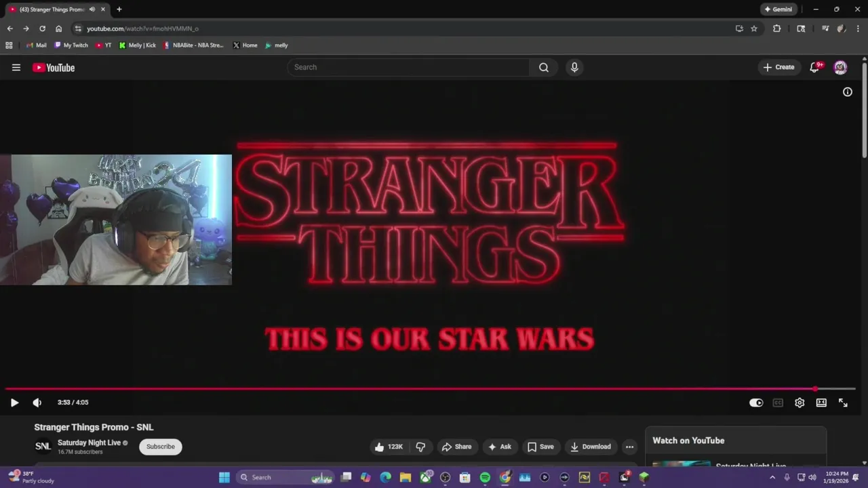Toggle the autoplay switch in player
868x488 pixels.
[756, 403]
